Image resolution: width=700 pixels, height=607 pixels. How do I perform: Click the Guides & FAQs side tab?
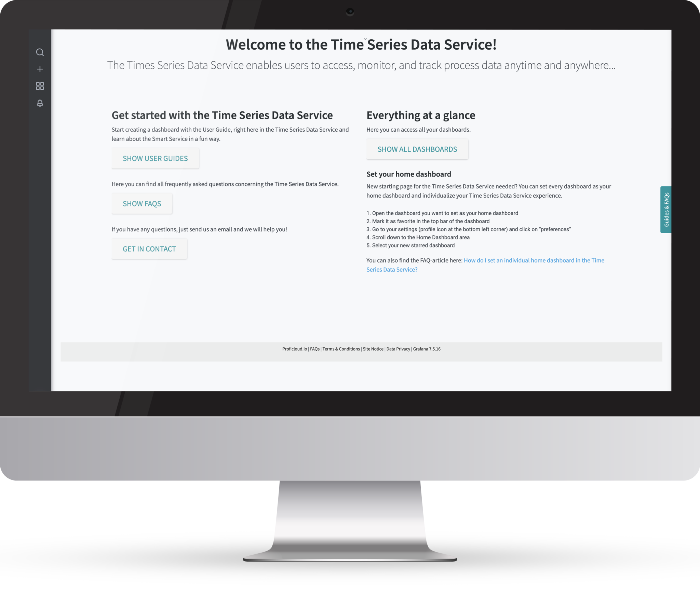pos(665,209)
